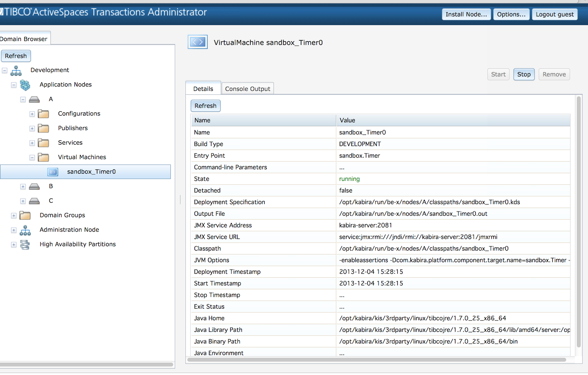588x375 pixels.
Task: Click the server icon for node C
Action: tap(34, 200)
